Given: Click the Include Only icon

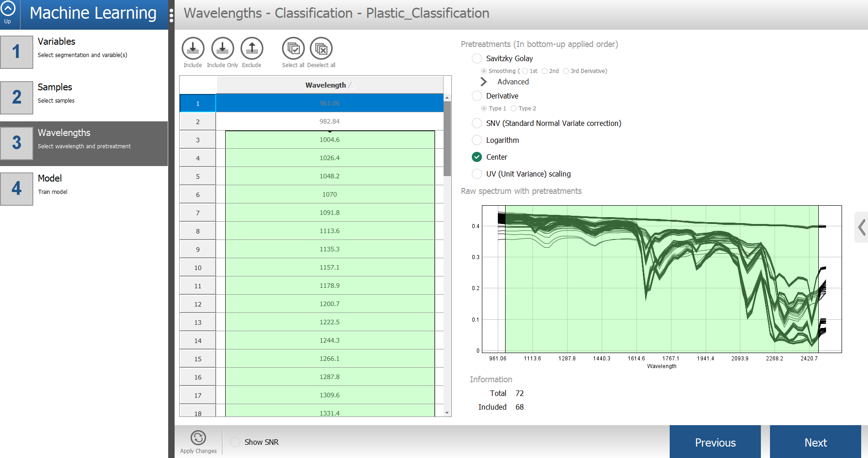Looking at the screenshot, I should [222, 48].
